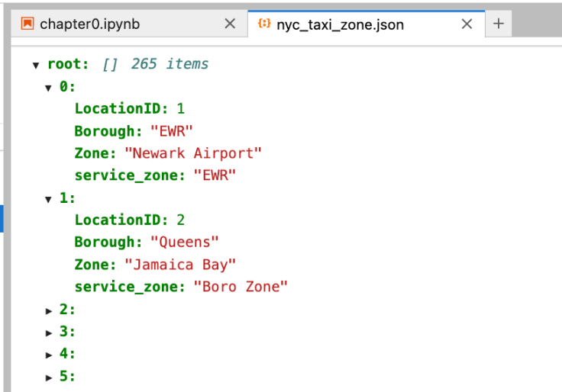
Task: Click the service_zone "Boro Zone" entry
Action: coord(181,287)
